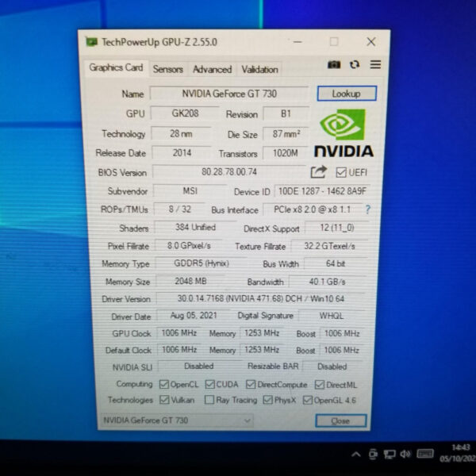Toggle the CUDA checkbox
Image resolution: width=476 pixels, height=476 pixels.
click(210, 384)
